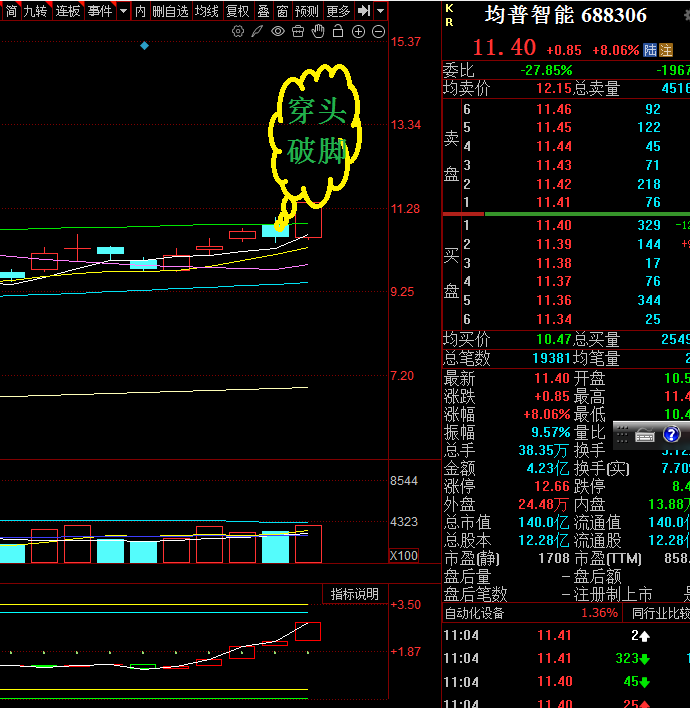Click buy level 5 price 11.36
690x708 pixels.
point(554,300)
